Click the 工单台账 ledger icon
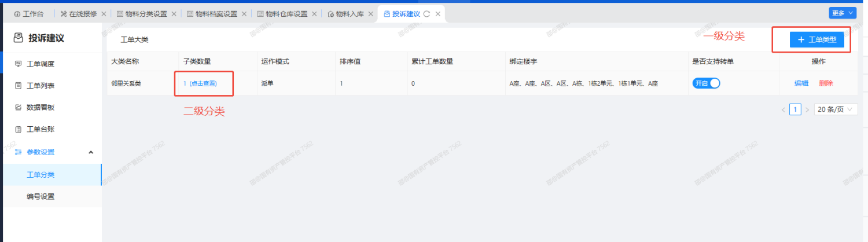The image size is (868, 242). tap(18, 130)
